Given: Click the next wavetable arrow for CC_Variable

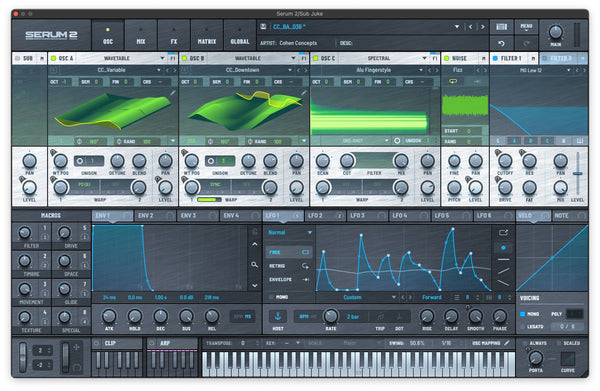Looking at the screenshot, I should (174, 70).
